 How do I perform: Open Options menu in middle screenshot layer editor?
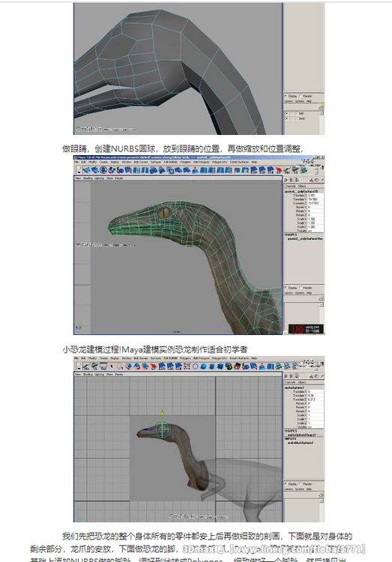299,293
